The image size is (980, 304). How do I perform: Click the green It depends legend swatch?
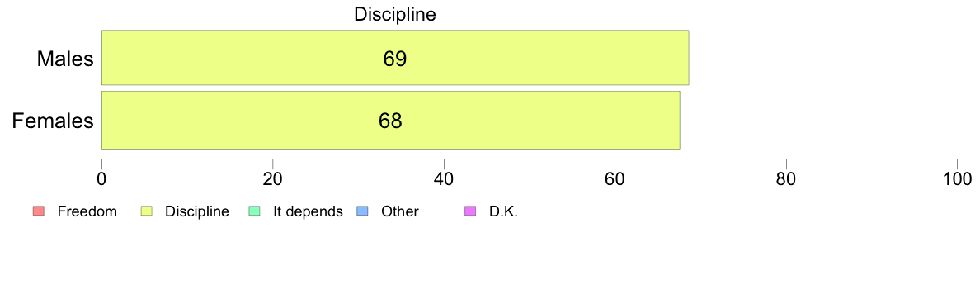pos(254,211)
